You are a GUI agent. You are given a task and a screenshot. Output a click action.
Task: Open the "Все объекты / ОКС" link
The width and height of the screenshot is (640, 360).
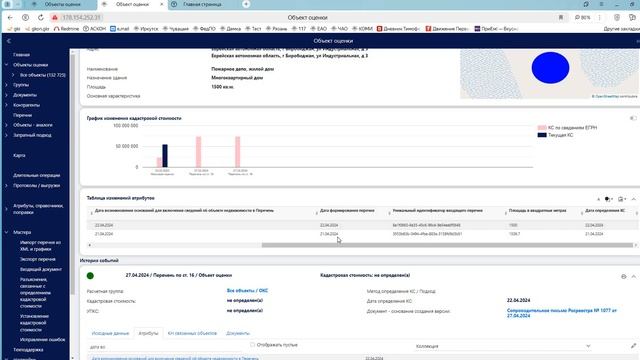(247, 291)
